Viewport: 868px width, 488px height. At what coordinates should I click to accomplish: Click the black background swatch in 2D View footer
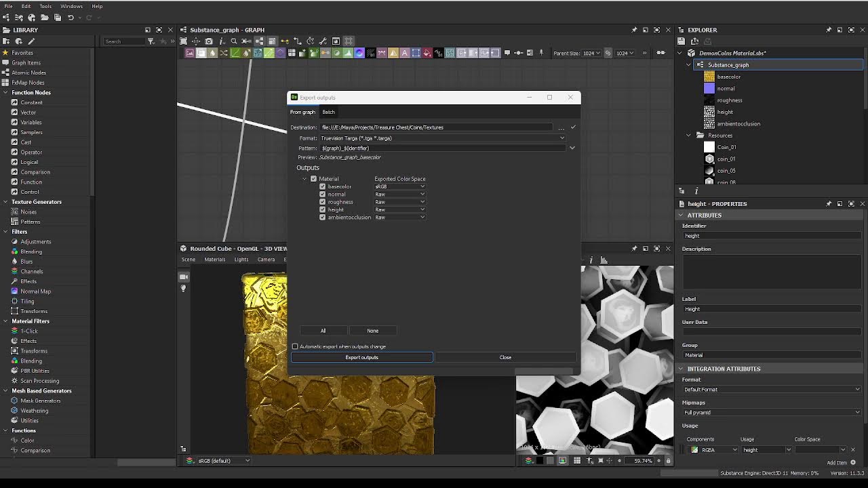(540, 461)
